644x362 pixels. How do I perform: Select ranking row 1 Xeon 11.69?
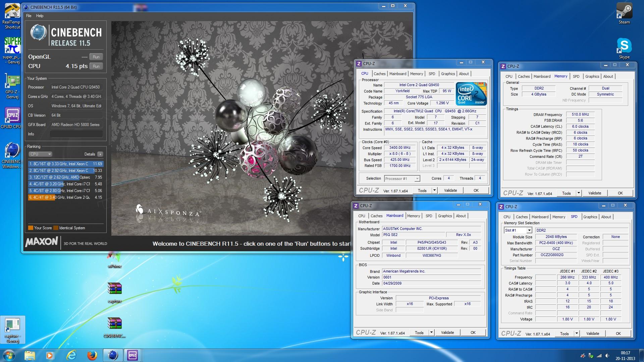[66, 164]
